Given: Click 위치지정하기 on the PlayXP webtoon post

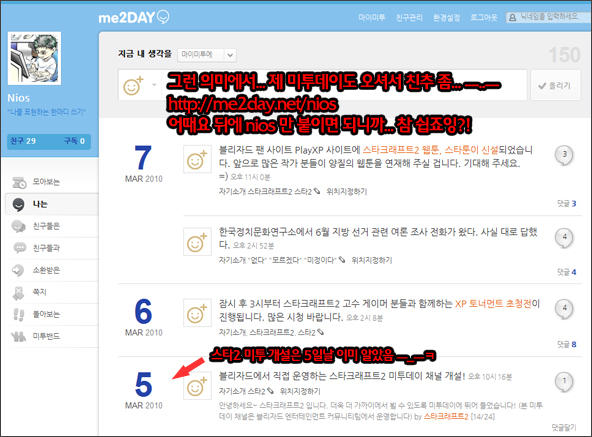Looking at the screenshot, I should [347, 191].
